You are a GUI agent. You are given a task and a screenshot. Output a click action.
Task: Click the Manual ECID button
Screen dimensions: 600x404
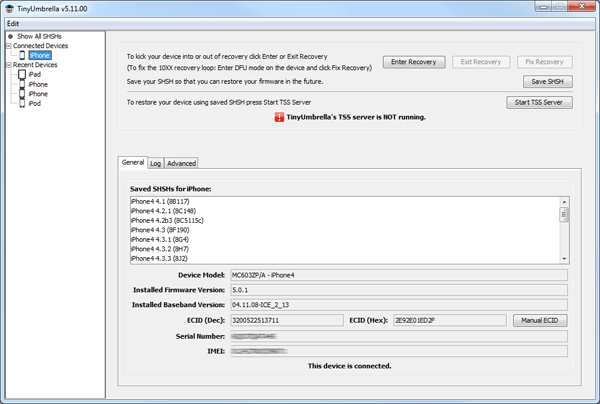540,320
